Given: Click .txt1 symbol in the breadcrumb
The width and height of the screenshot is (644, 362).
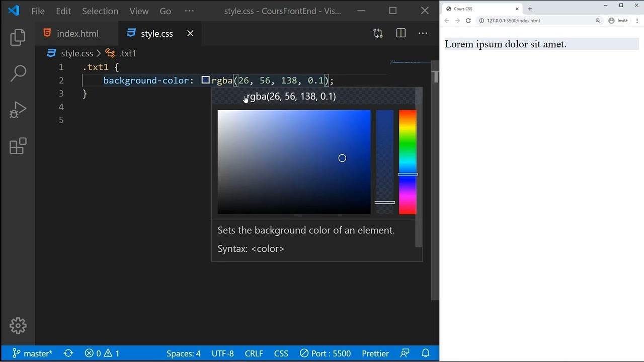Looking at the screenshot, I should coord(128,53).
